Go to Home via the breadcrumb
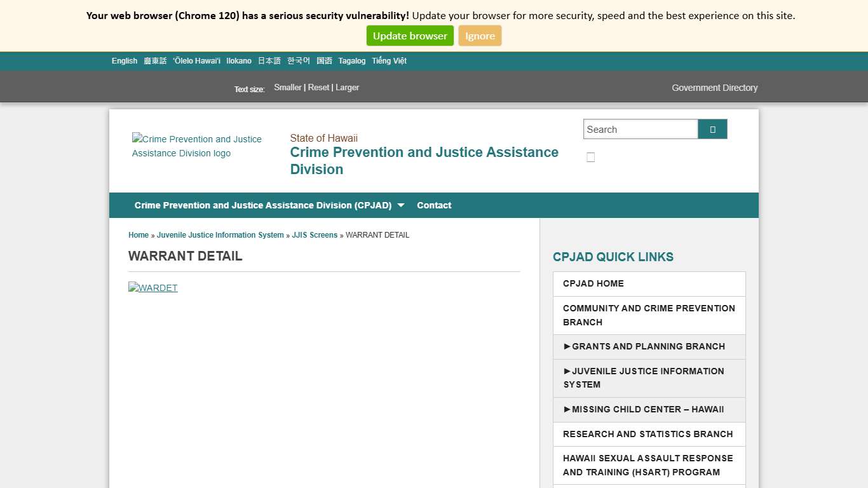Viewport: 868px width, 488px height. (138, 235)
